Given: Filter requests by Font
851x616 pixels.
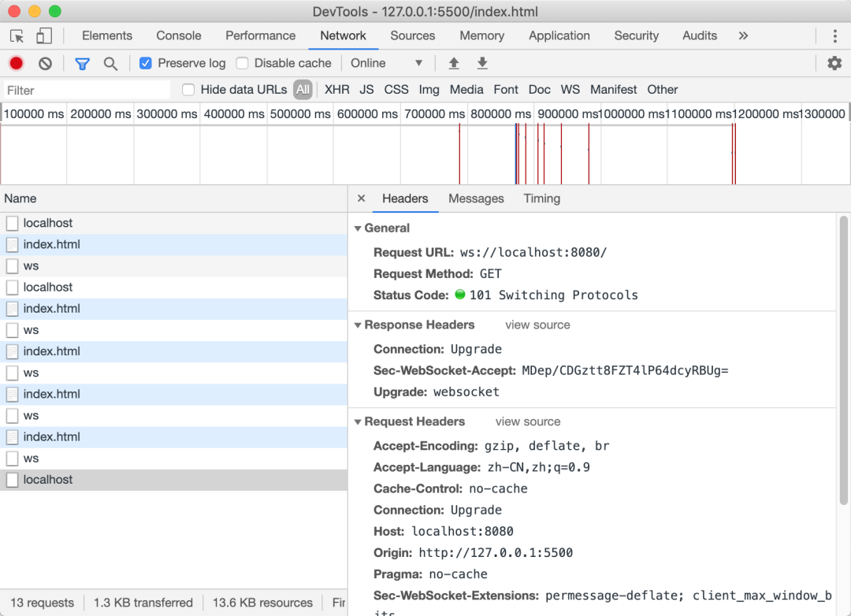Looking at the screenshot, I should [x=506, y=90].
